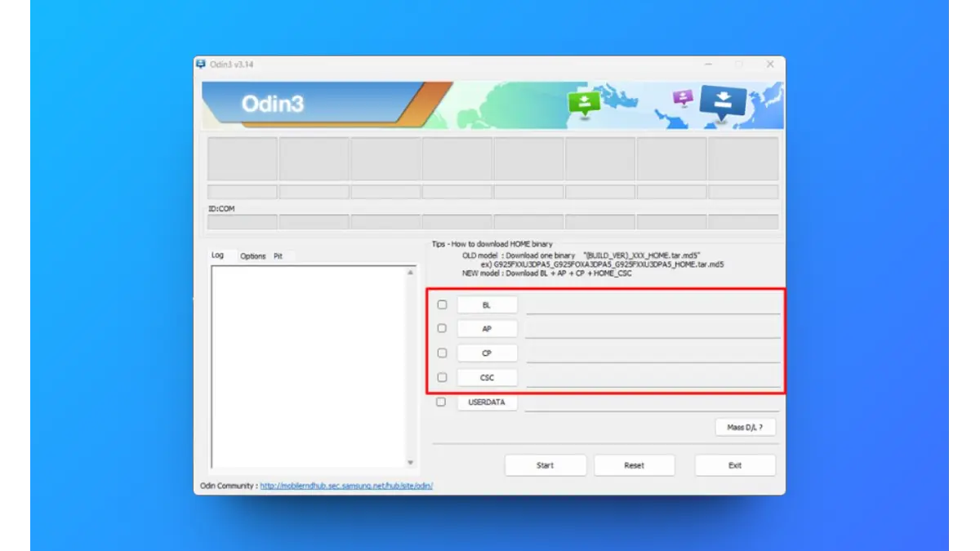This screenshot has width=980, height=551.
Task: Click the CSC file path field
Action: [653, 378]
